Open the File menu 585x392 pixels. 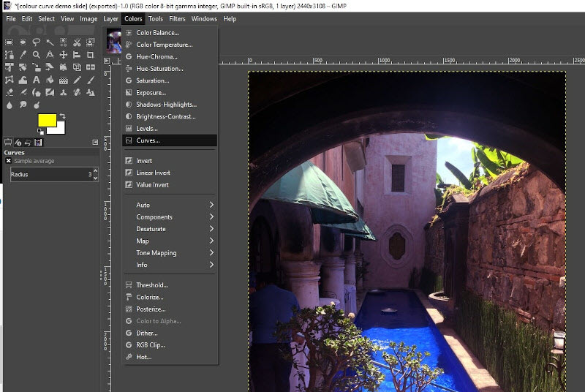11,18
